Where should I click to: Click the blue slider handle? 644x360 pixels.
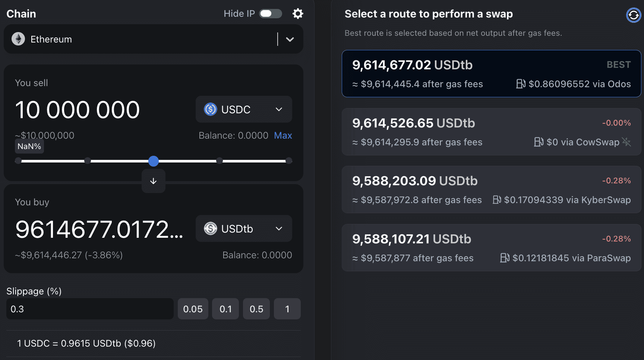(x=154, y=161)
